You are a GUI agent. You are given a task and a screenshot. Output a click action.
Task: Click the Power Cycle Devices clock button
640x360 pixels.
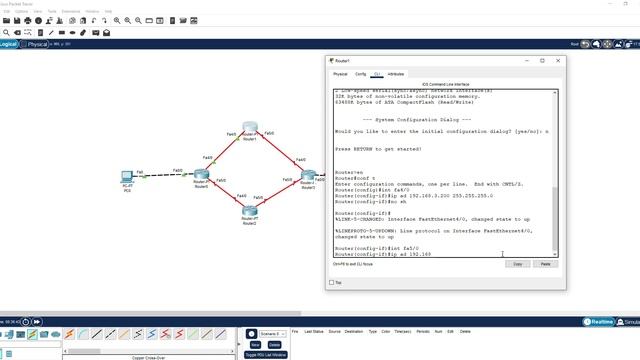pos(25,322)
